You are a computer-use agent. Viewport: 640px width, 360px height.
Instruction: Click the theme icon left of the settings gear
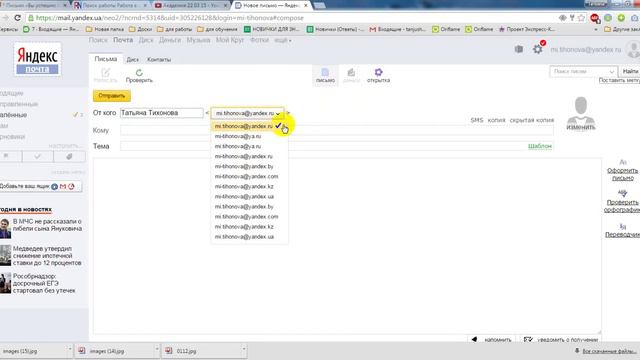(x=519, y=49)
